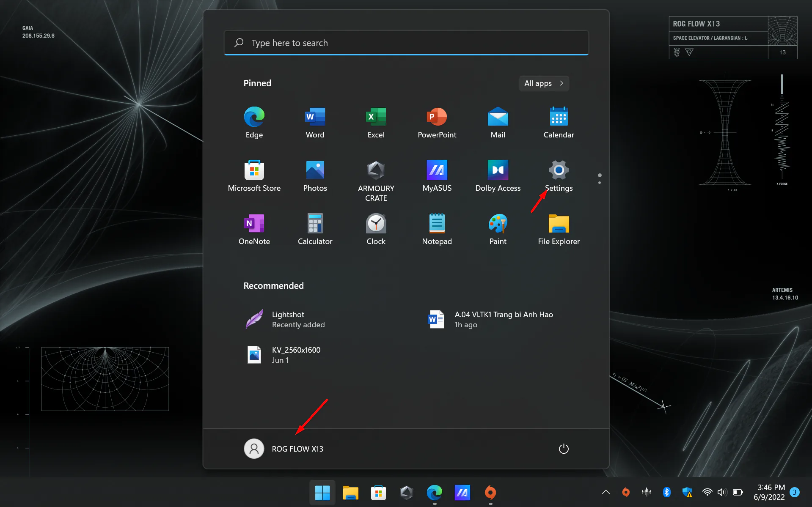Screen dimensions: 812x507
Task: Open File Explorer from pinned apps
Action: 559,229
